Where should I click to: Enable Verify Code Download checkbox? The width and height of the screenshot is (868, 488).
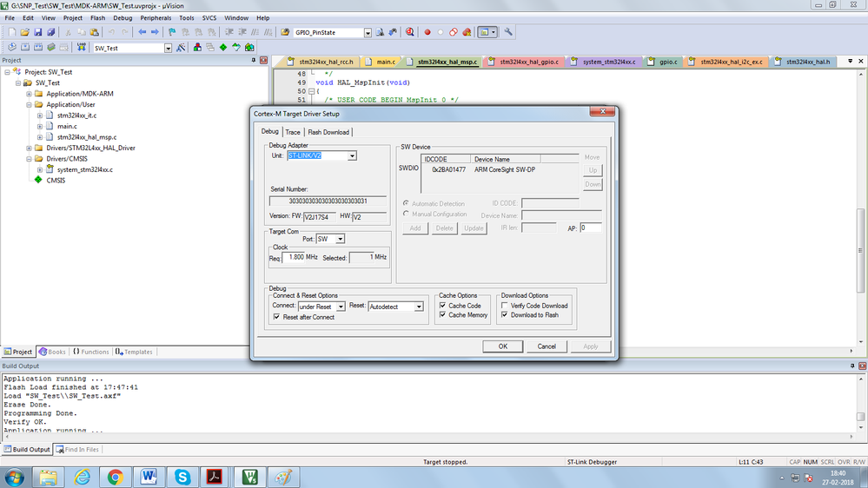pyautogui.click(x=505, y=306)
